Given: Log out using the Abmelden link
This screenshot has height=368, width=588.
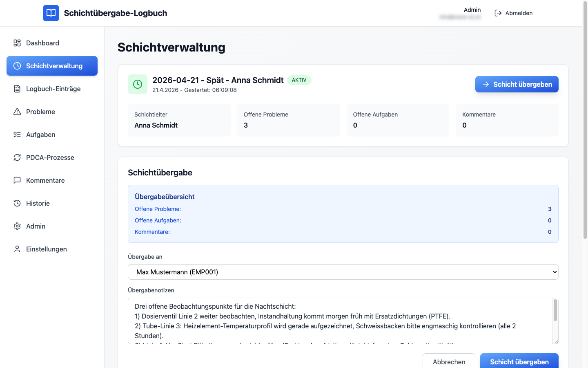Looking at the screenshot, I should pos(514,13).
